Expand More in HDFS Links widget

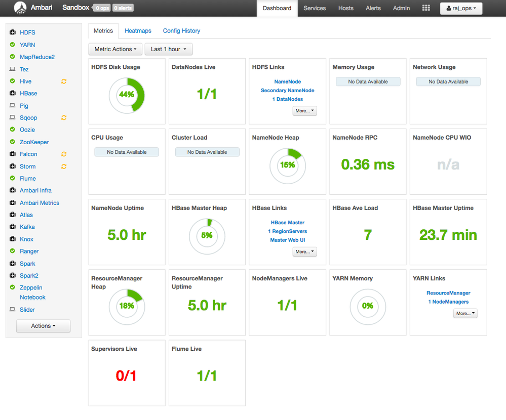coord(304,110)
